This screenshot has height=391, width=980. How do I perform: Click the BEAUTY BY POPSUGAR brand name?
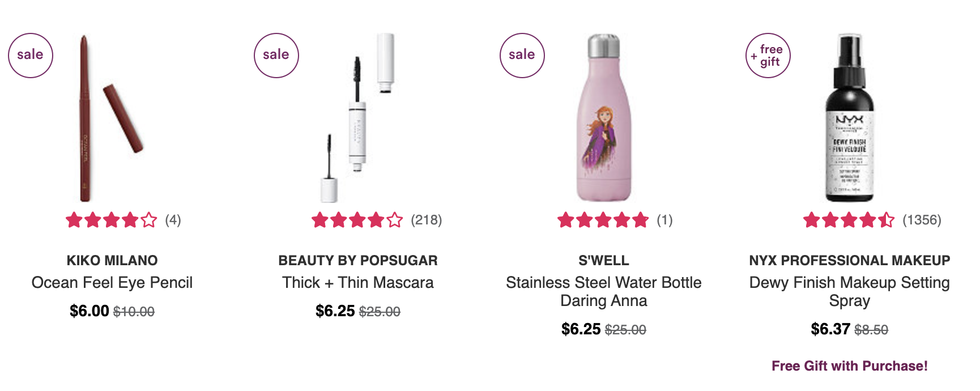(358, 260)
